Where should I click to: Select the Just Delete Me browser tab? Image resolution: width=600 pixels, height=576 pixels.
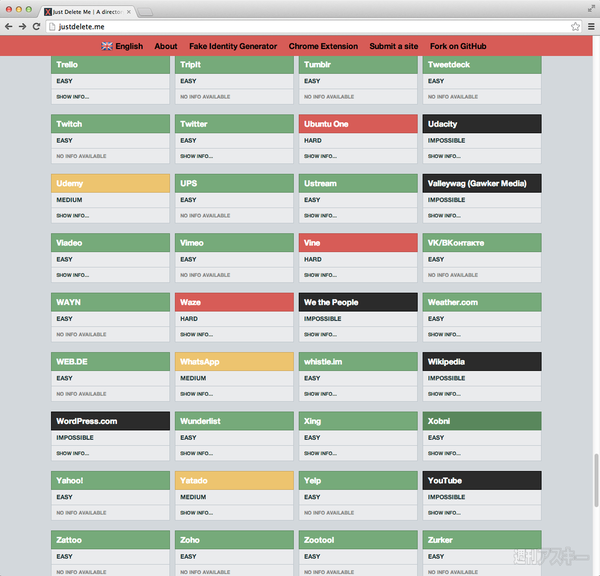(87, 12)
